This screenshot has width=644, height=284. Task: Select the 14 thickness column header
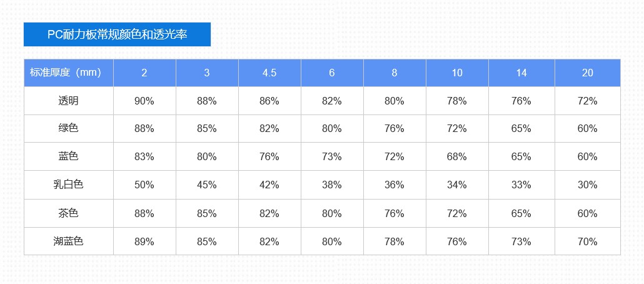point(521,73)
